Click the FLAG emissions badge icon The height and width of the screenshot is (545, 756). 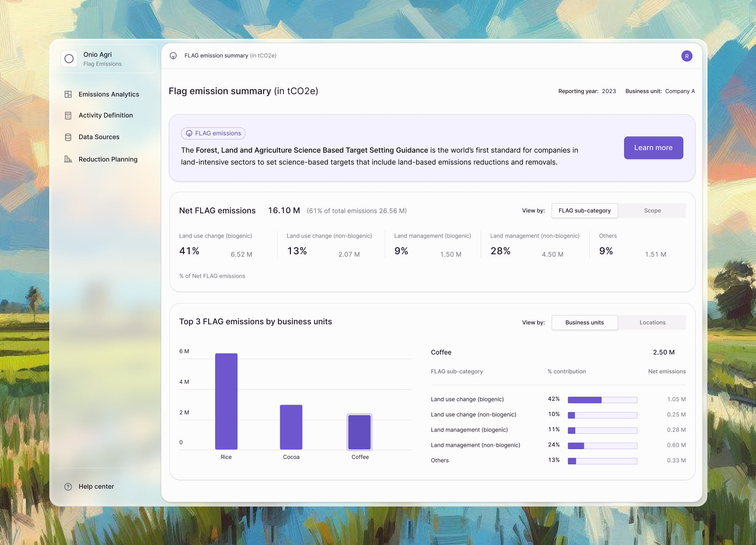click(189, 133)
